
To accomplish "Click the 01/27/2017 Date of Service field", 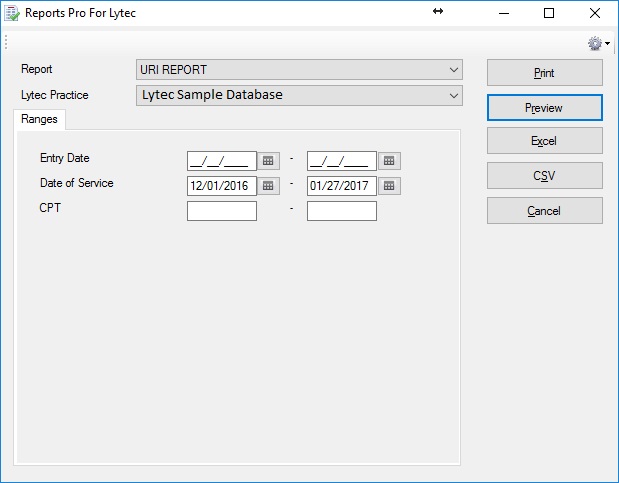I will 342,186.
